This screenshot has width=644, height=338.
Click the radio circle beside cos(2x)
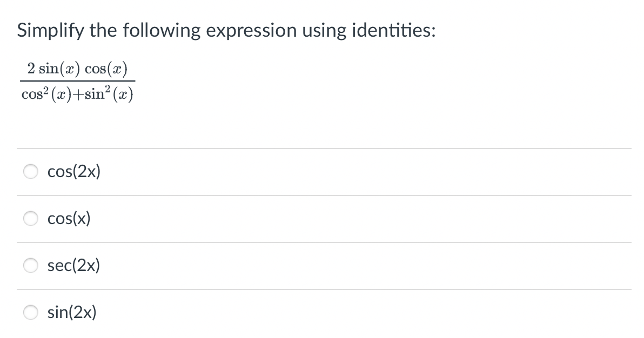pos(31,172)
